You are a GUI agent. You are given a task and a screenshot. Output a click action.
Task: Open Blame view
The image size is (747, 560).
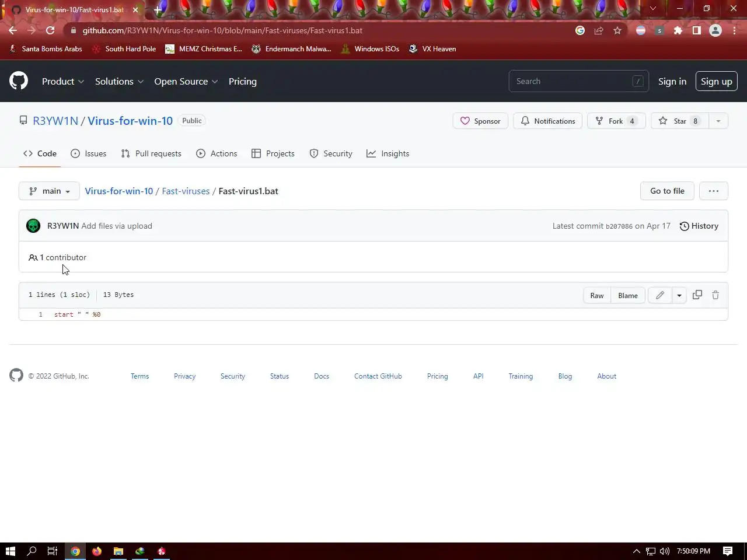tap(628, 295)
